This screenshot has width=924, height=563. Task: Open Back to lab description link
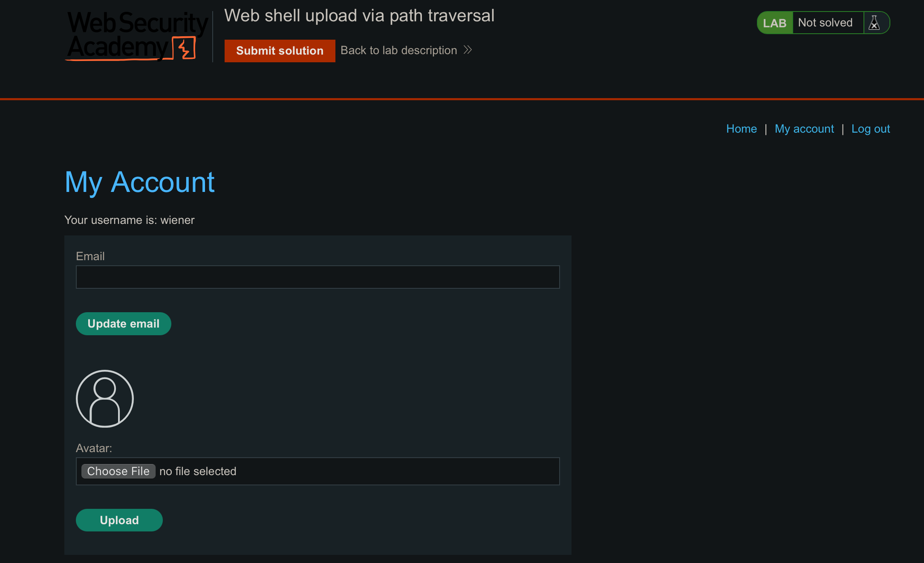[x=398, y=50]
